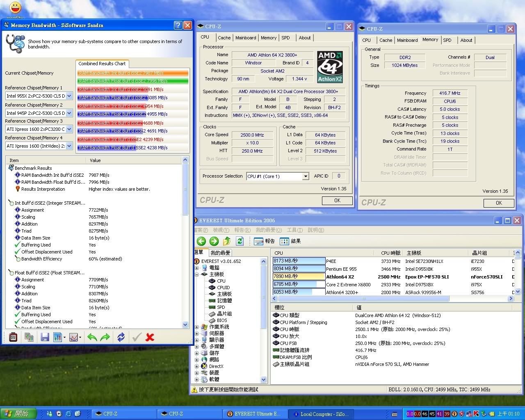The image size is (525, 420).
Task: Click the green back arrow in Sandra
Action: point(92,337)
